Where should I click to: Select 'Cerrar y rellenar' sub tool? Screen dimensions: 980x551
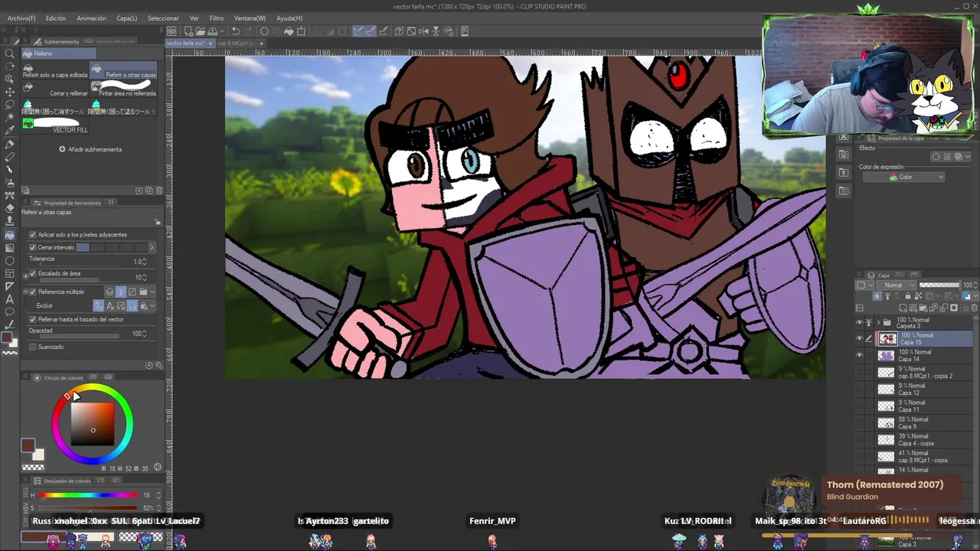click(56, 89)
